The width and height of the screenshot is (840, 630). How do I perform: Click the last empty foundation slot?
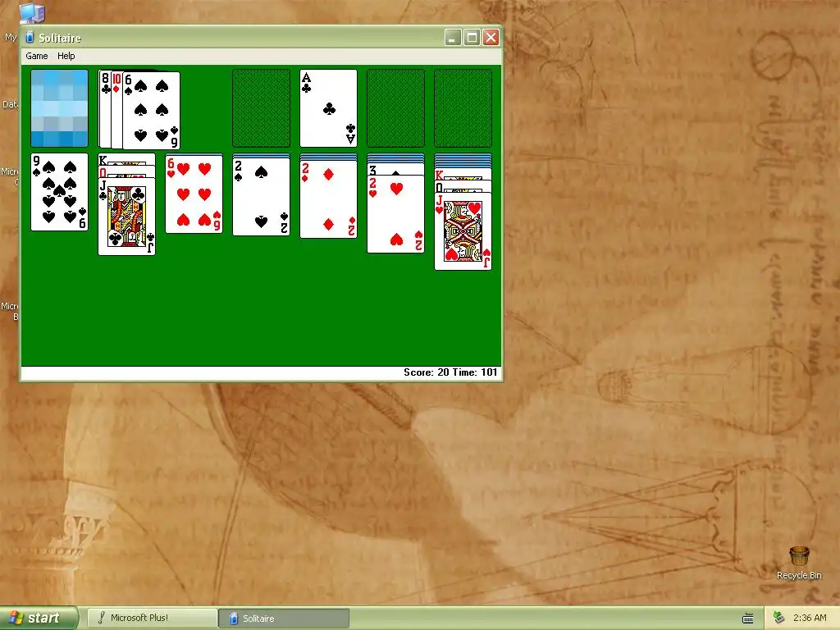[463, 108]
